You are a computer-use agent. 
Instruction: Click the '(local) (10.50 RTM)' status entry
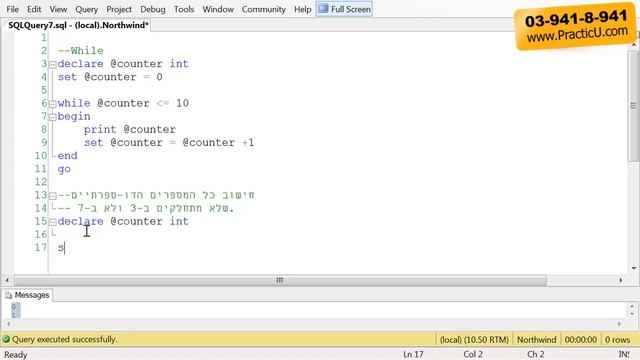point(474,340)
